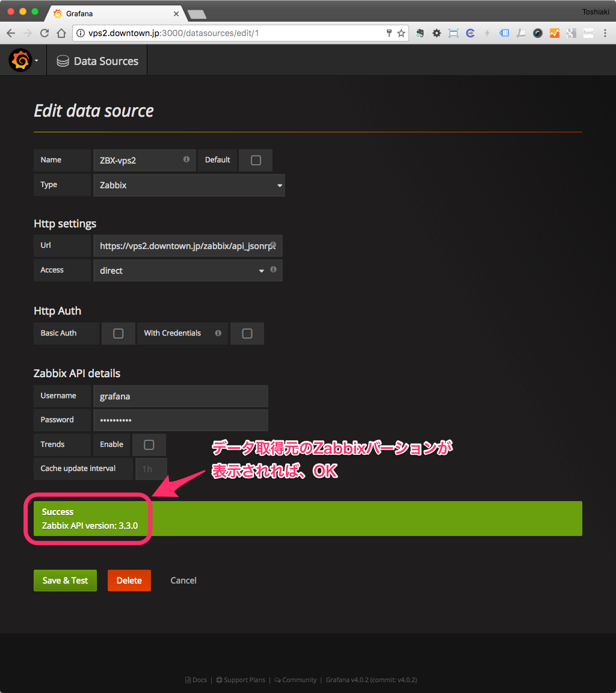The image size is (616, 693).
Task: Enable the Trends checkbox
Action: click(149, 445)
